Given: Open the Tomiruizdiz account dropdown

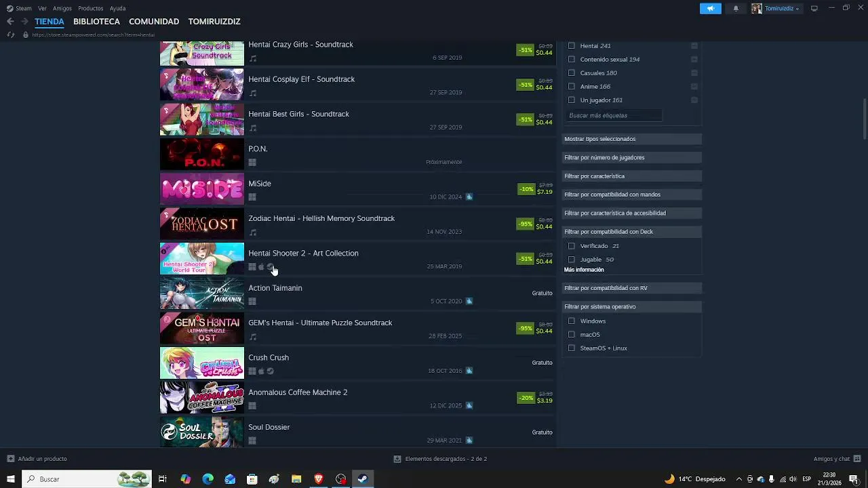Looking at the screenshot, I should pos(782,9).
